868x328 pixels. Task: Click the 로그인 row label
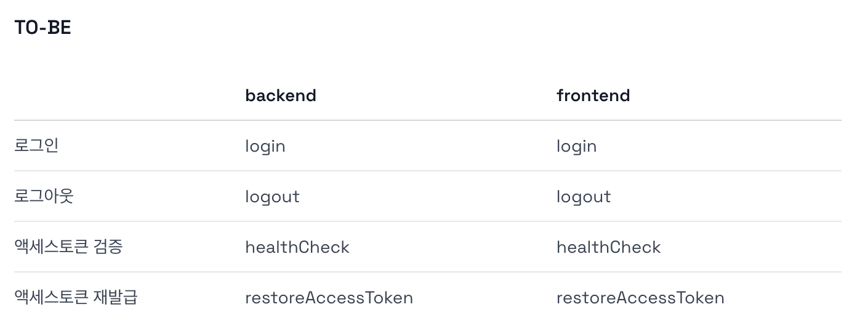click(x=36, y=146)
